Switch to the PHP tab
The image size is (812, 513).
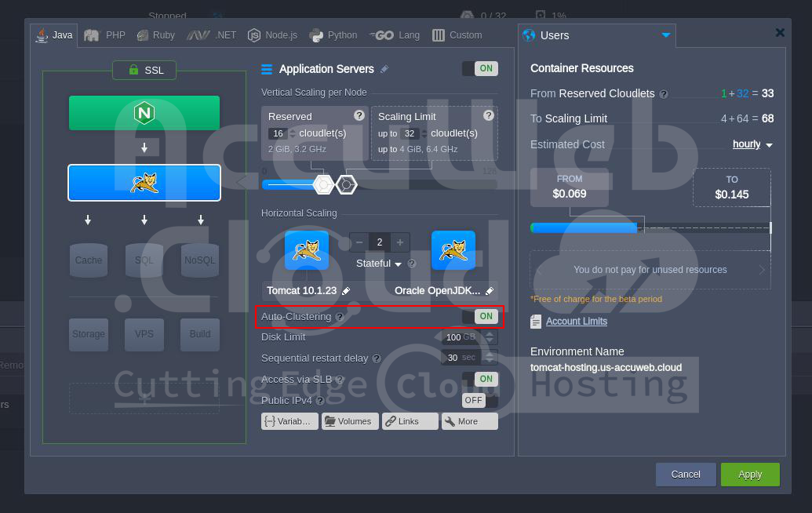(x=105, y=35)
